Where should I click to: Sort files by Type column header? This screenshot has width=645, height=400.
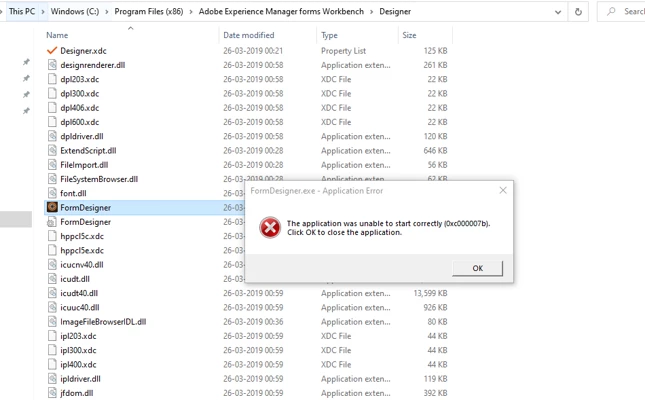click(329, 35)
